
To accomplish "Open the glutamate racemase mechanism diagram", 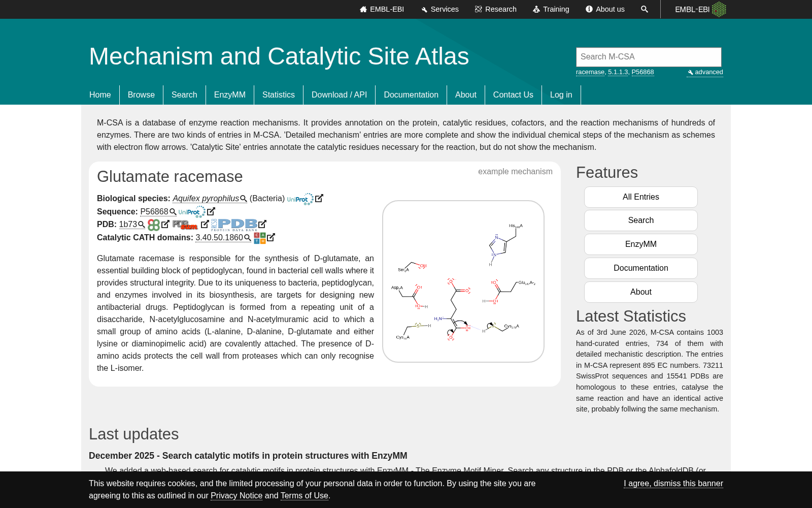I will (463, 281).
